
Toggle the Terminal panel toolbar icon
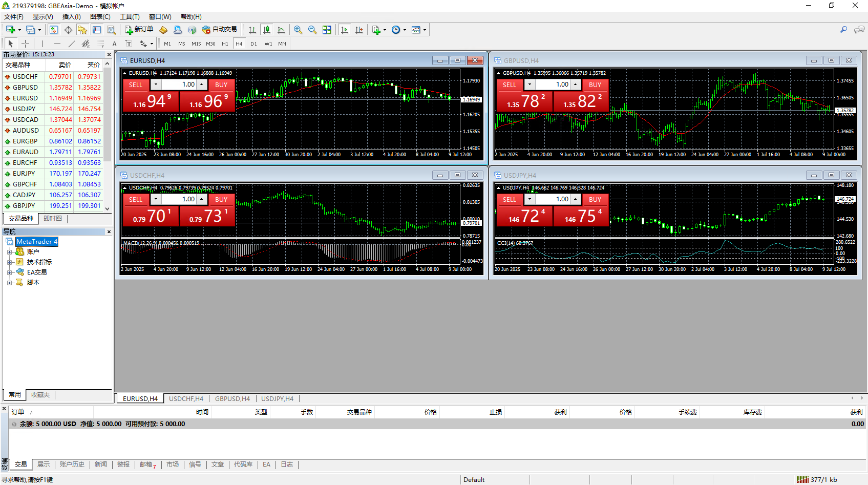pyautogui.click(x=97, y=30)
